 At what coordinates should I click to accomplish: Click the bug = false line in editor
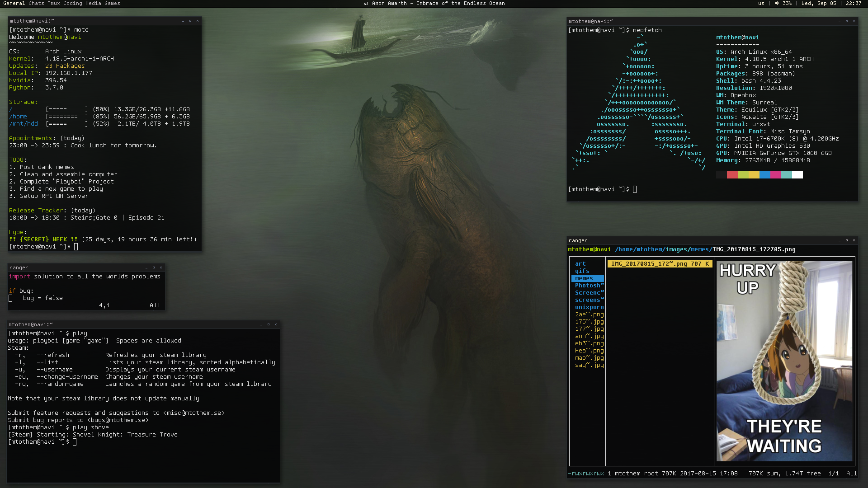pyautogui.click(x=43, y=298)
